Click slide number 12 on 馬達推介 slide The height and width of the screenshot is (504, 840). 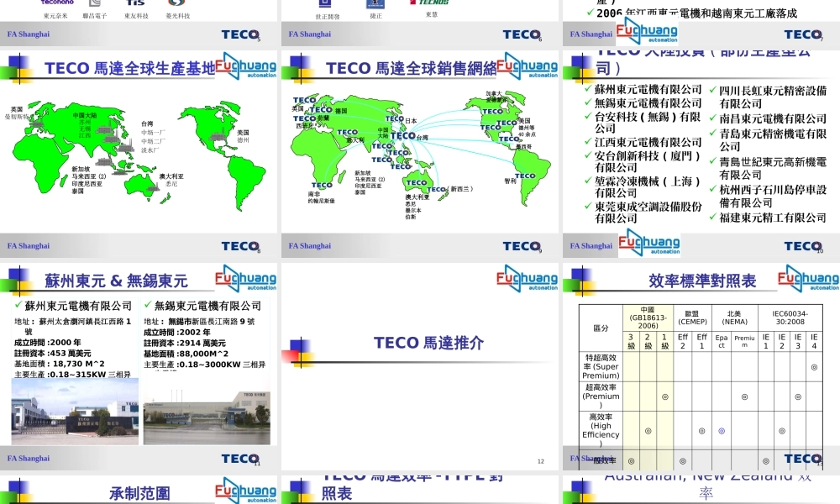pos(540,461)
